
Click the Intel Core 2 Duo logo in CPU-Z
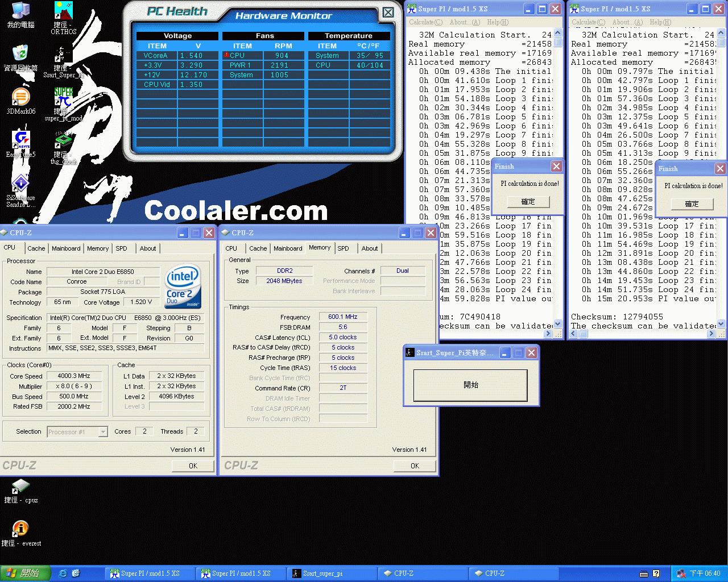[x=183, y=286]
